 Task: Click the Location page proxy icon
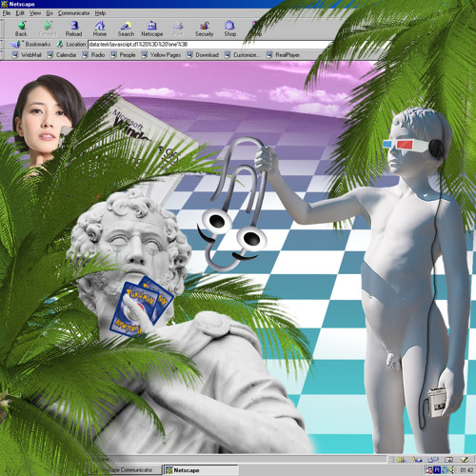coord(60,44)
